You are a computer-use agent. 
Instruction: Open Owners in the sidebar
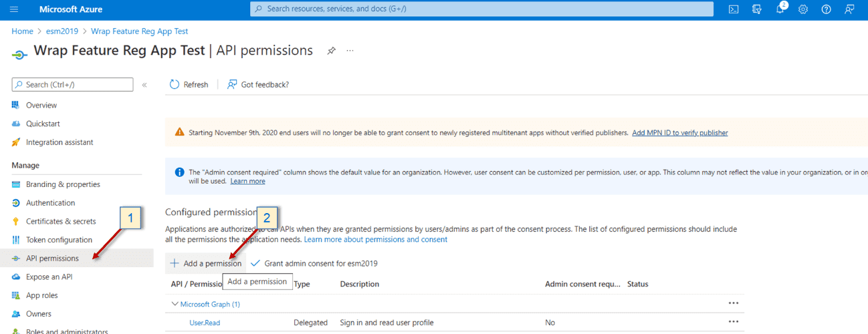[38, 314]
